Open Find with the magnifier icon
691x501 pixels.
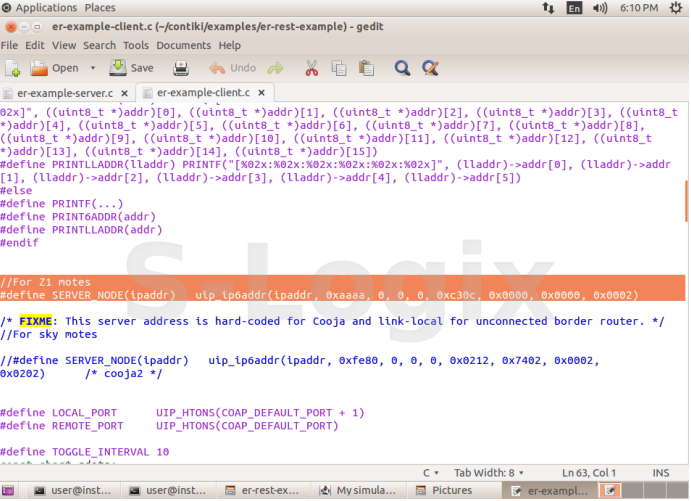(402, 68)
